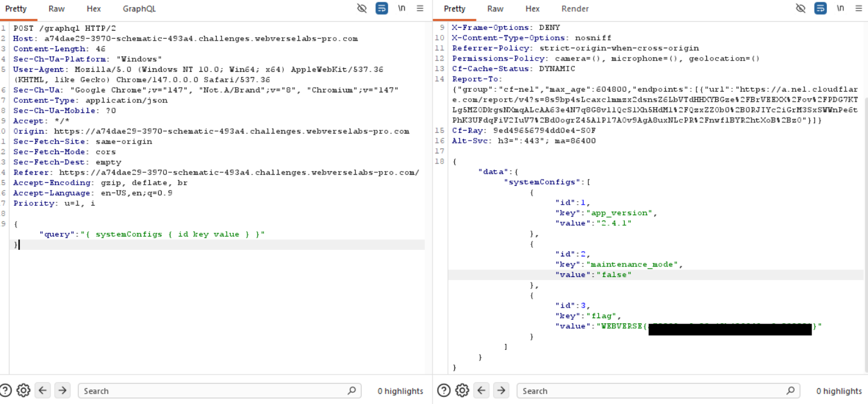Switch to request Hex tab
This screenshot has height=404, width=868.
click(93, 9)
